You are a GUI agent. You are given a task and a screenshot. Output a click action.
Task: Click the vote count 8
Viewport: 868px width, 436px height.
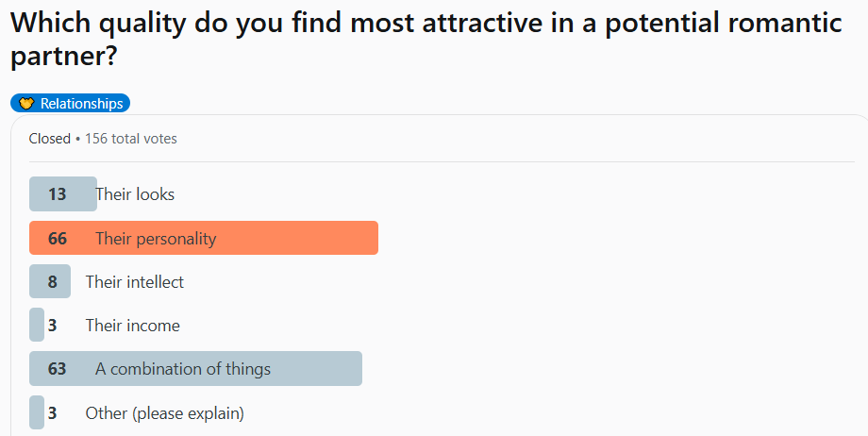point(53,281)
